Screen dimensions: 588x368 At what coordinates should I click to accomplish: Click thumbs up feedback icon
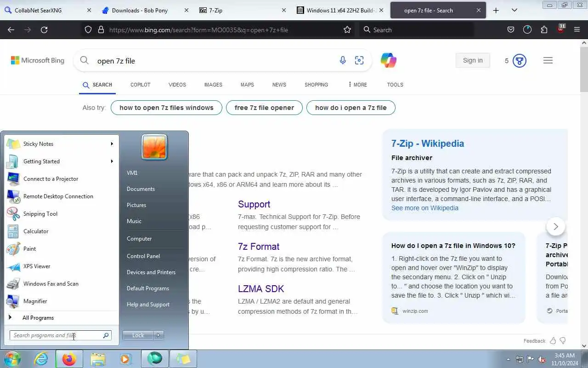click(553, 341)
